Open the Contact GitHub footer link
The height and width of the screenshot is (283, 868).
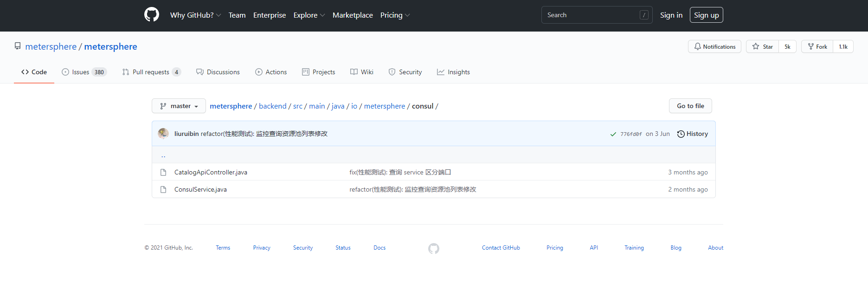[x=501, y=248]
